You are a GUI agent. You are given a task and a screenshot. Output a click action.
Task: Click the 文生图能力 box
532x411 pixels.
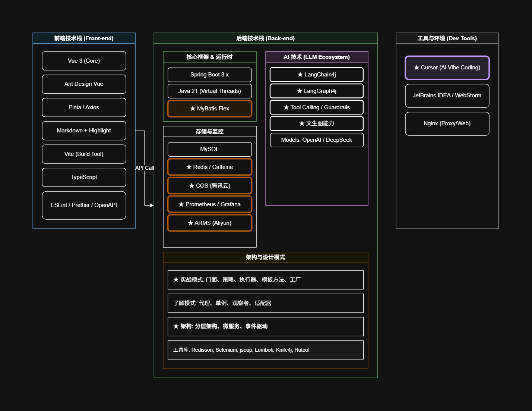317,123
